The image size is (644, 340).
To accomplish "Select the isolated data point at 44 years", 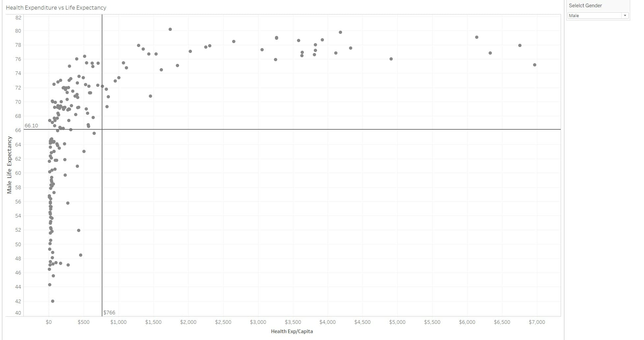I will [x=50, y=285].
